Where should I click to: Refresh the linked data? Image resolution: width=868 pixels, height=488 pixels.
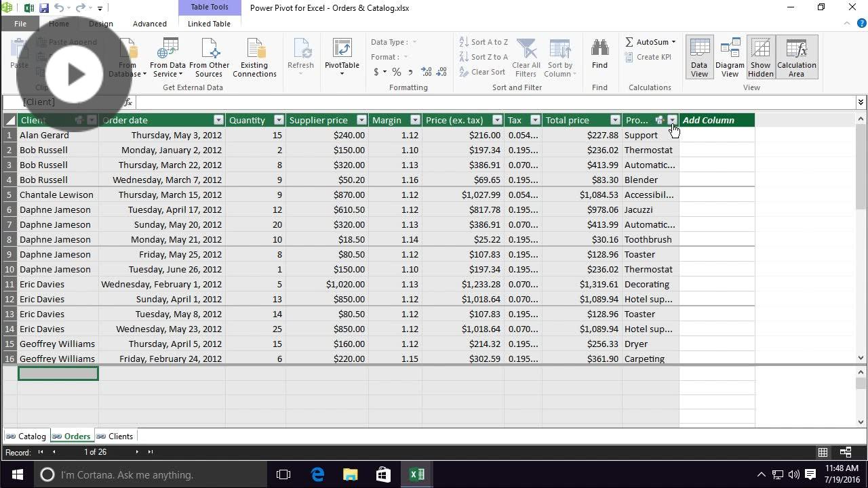[x=300, y=58]
